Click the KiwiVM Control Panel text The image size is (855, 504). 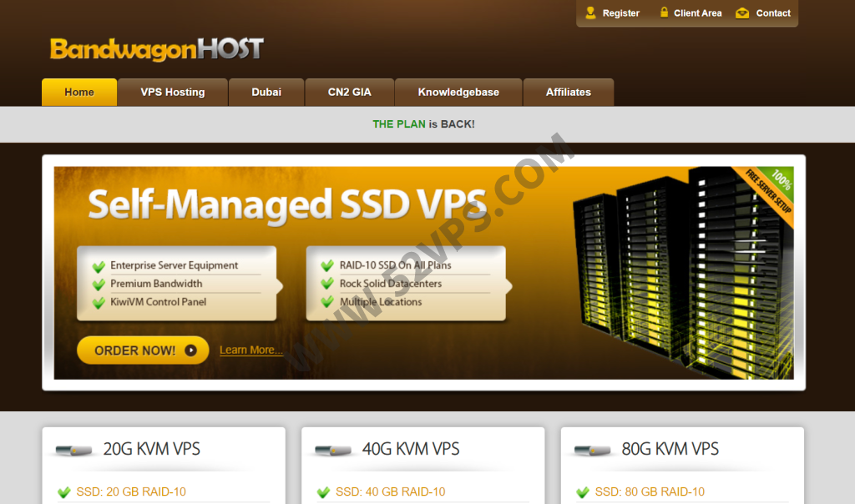click(x=158, y=302)
